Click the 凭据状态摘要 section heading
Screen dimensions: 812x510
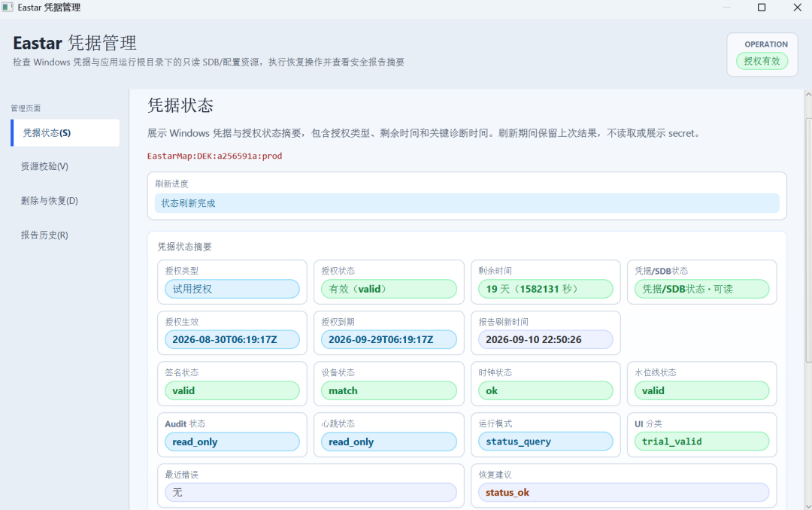tap(184, 247)
